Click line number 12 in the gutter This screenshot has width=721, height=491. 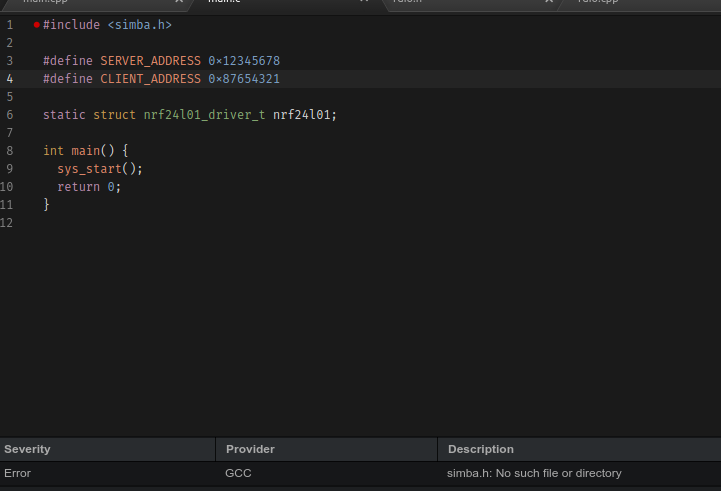click(x=6, y=223)
